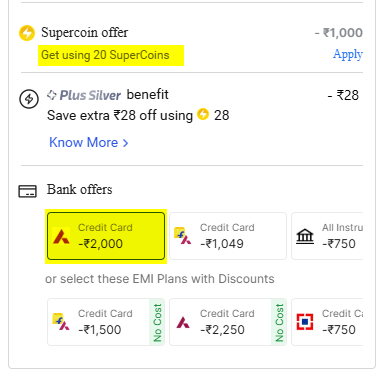This screenshot has height=382, width=381.
Task: Pick the -₹2,250 No Cost EMI plan
Action: [228, 322]
